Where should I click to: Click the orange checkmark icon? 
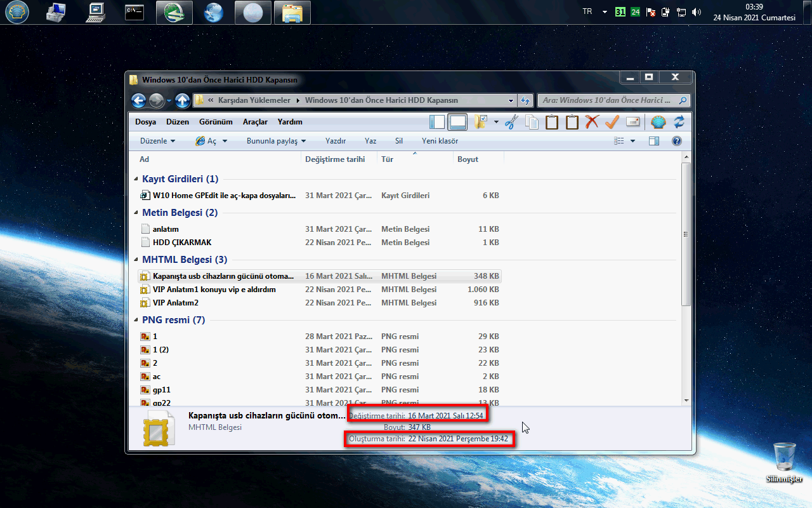pos(612,122)
